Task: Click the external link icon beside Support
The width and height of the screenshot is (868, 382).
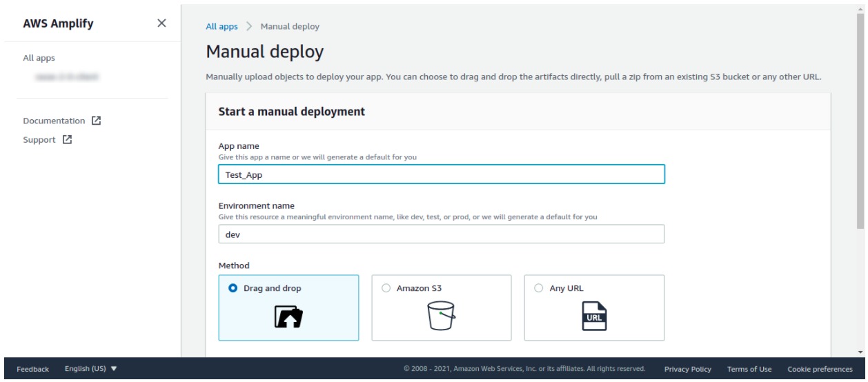Action: (67, 139)
